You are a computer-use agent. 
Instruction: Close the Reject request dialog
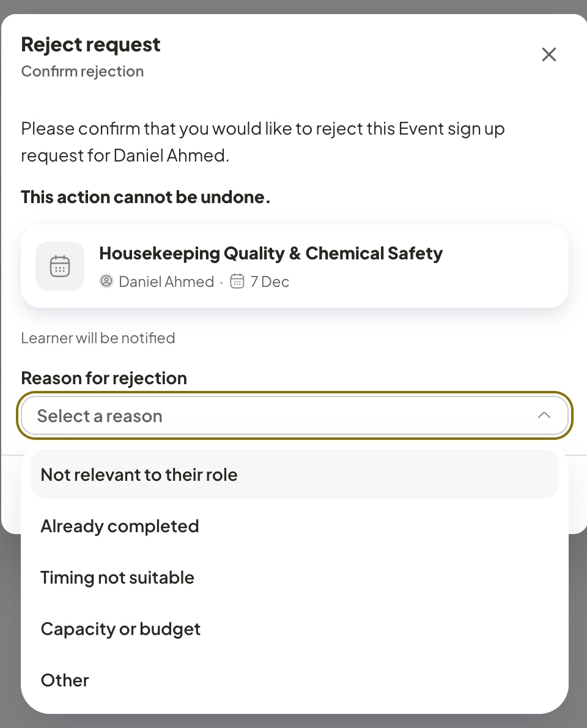549,54
